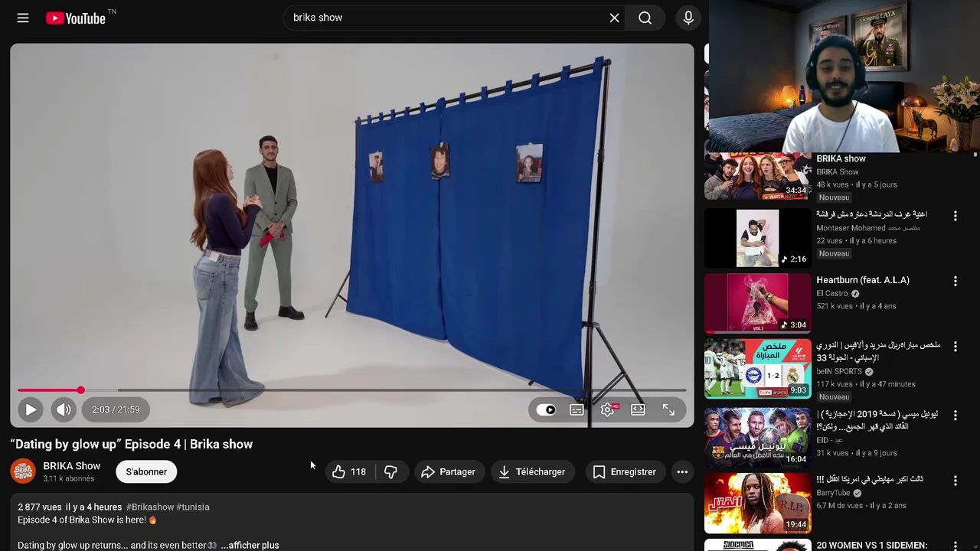Click the #tunisia hashtag

point(193,507)
